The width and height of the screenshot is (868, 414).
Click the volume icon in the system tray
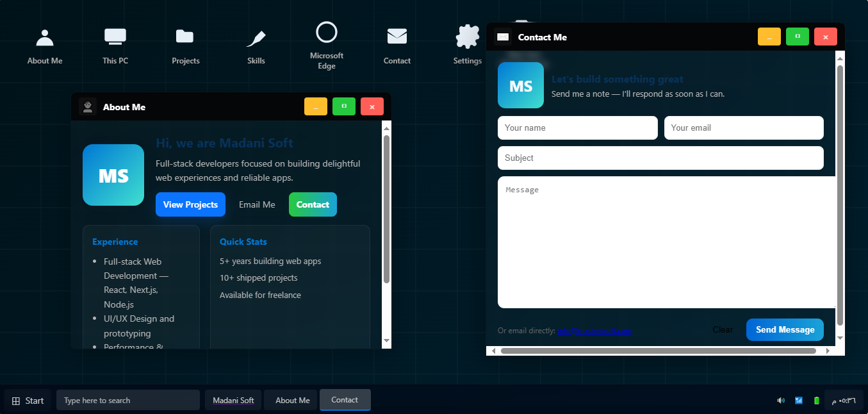click(781, 400)
